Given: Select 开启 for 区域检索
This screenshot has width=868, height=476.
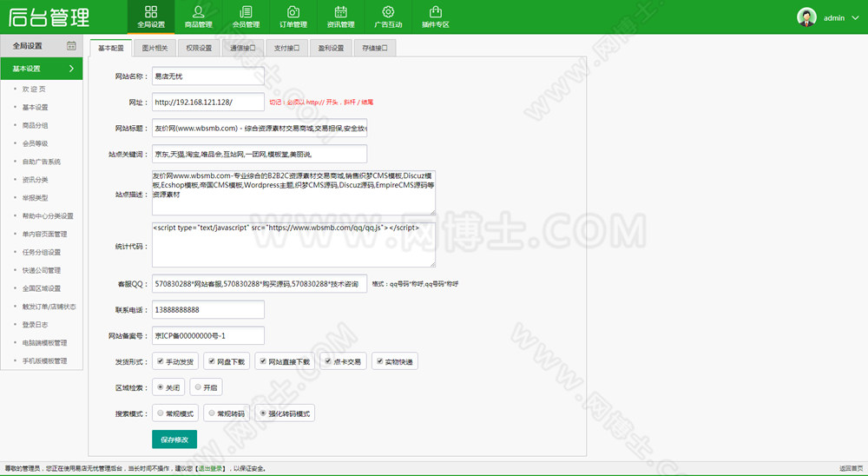Looking at the screenshot, I should [198, 387].
